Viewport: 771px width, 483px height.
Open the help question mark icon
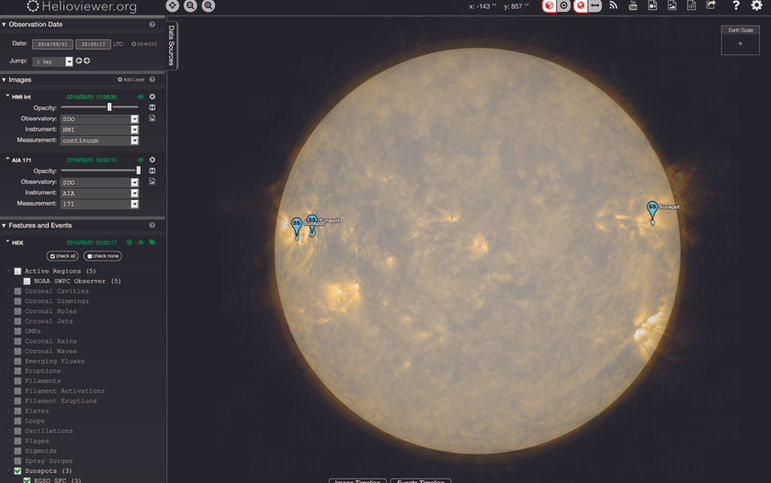pos(736,5)
